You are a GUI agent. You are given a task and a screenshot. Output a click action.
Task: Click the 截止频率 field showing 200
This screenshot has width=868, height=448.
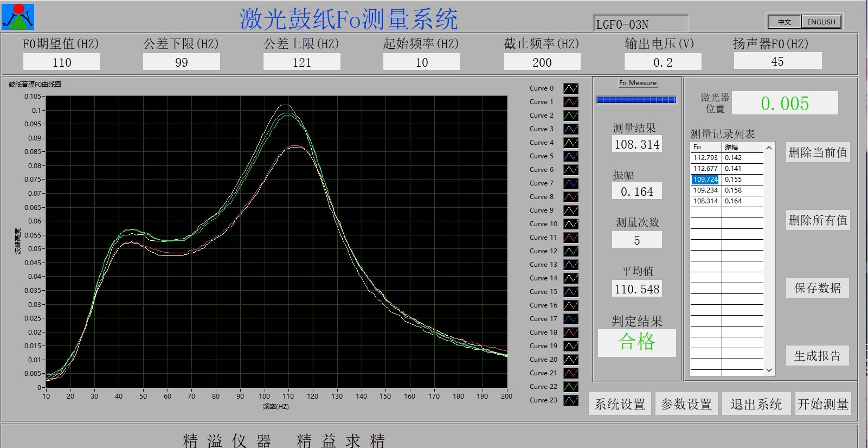(x=542, y=62)
